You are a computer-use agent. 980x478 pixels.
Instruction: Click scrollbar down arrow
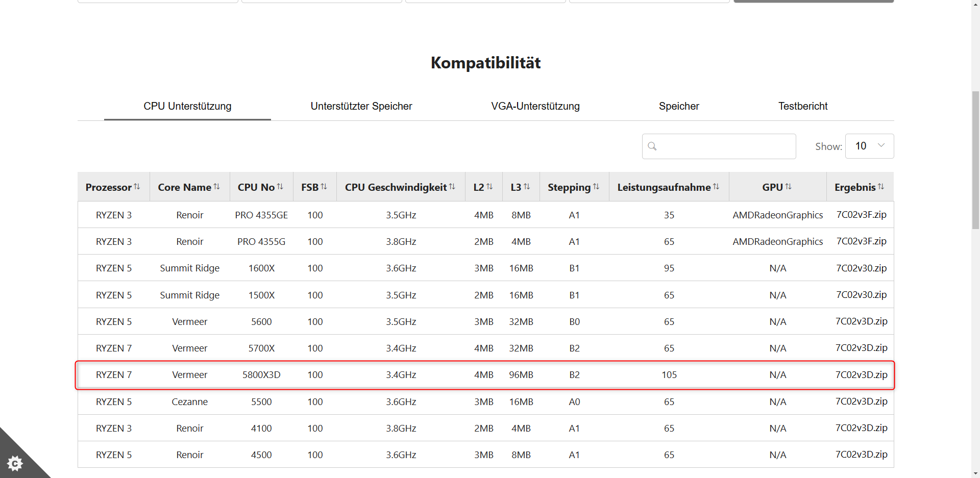coord(975,473)
